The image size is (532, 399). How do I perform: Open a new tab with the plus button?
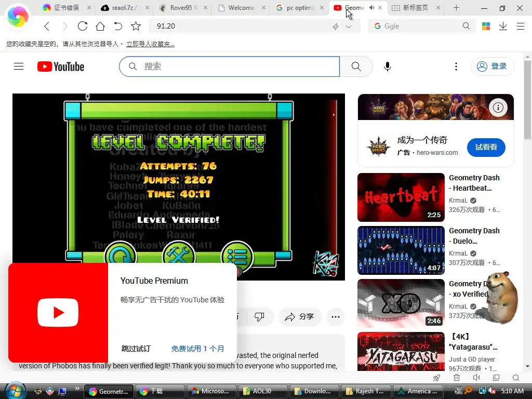coord(456,7)
